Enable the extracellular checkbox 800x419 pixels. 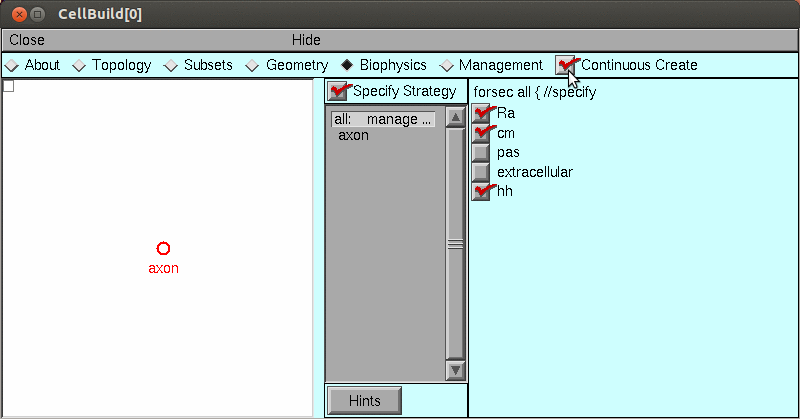482,172
